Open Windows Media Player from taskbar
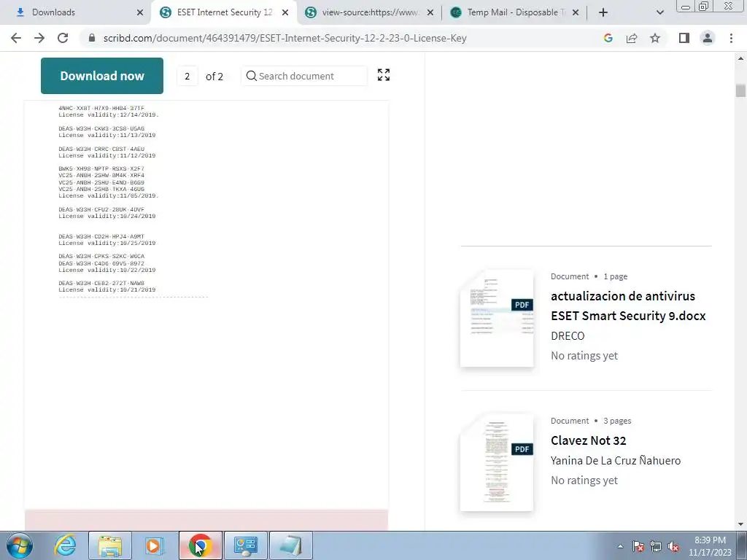Viewport: 747px width, 560px height. tap(154, 545)
